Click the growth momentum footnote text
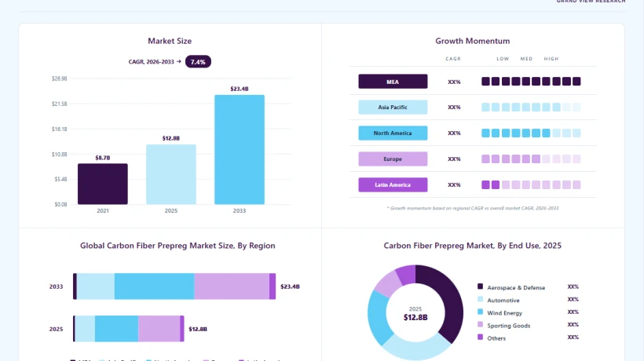644x361 pixels. (472, 209)
